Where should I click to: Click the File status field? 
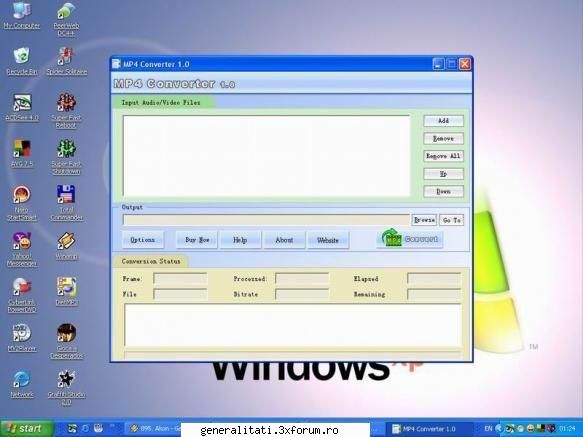tap(180, 294)
